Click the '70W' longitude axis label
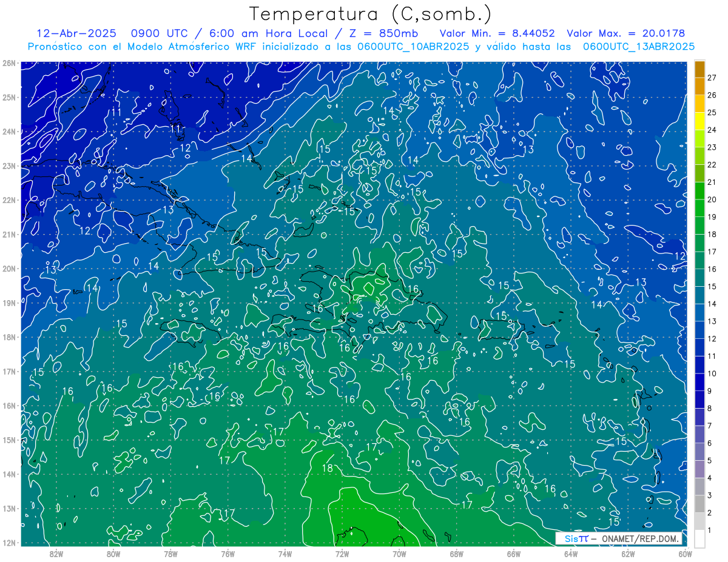The width and height of the screenshot is (728, 562). point(399,554)
